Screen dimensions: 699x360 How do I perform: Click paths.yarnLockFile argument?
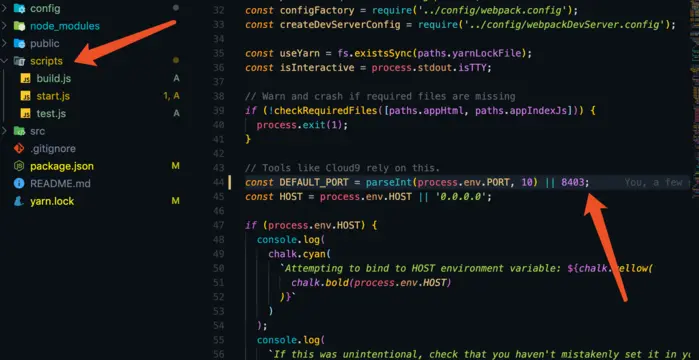point(469,53)
